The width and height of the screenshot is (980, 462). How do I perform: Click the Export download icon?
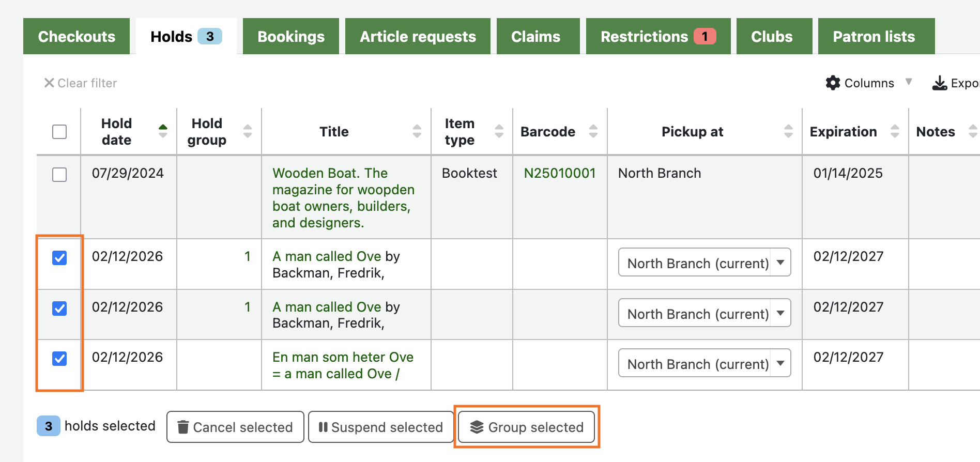[x=939, y=83]
